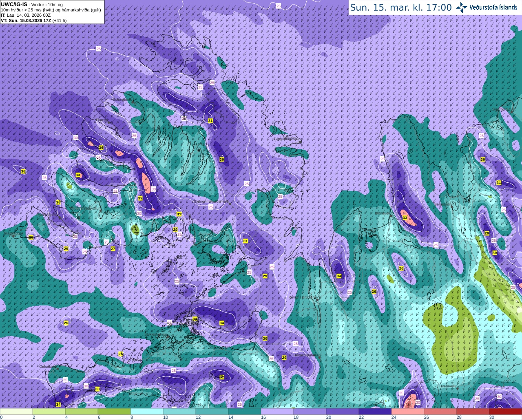Viewport: 522px width, 420px height.
Task: Click the Gjögurflugvöllur station label
Action: click(287, 139)
